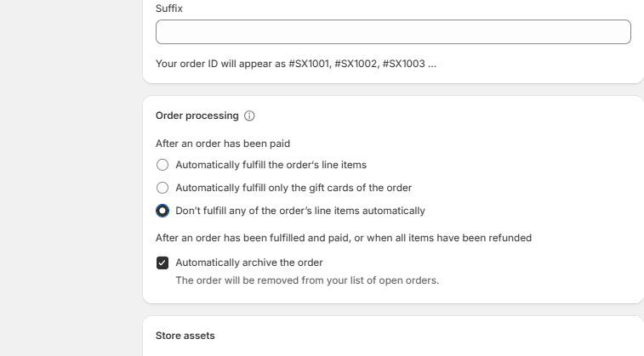The image size is (644, 356).
Task: Click the 'After an order has been paid' text
Action: pos(223,144)
